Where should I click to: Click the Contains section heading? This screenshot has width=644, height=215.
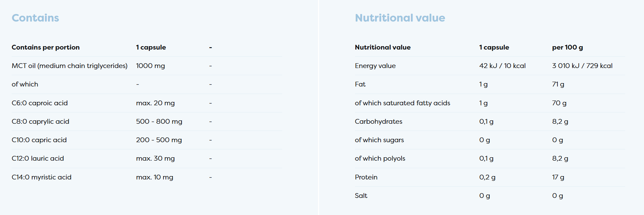tap(35, 18)
